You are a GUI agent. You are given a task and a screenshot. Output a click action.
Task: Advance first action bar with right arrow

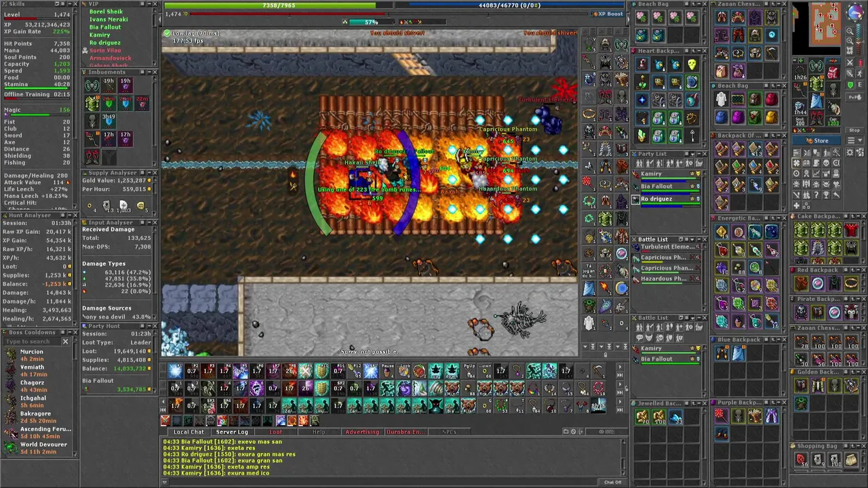click(619, 367)
